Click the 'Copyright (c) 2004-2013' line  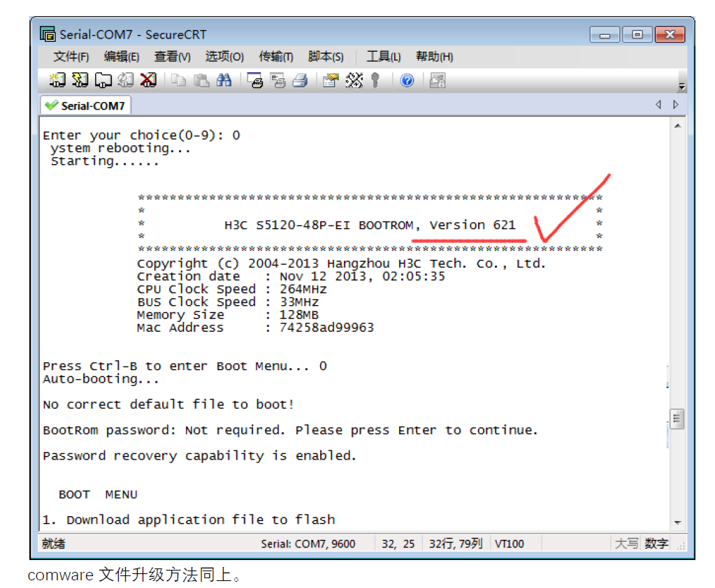point(341,263)
